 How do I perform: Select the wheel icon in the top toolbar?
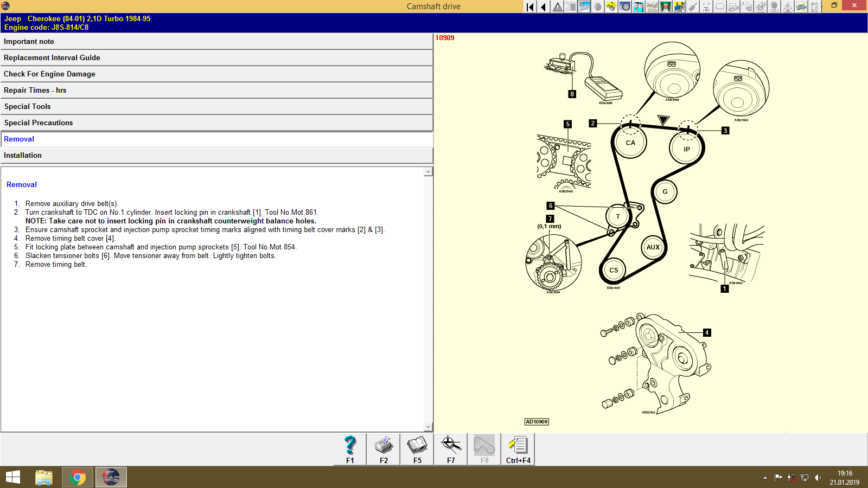[x=625, y=7]
